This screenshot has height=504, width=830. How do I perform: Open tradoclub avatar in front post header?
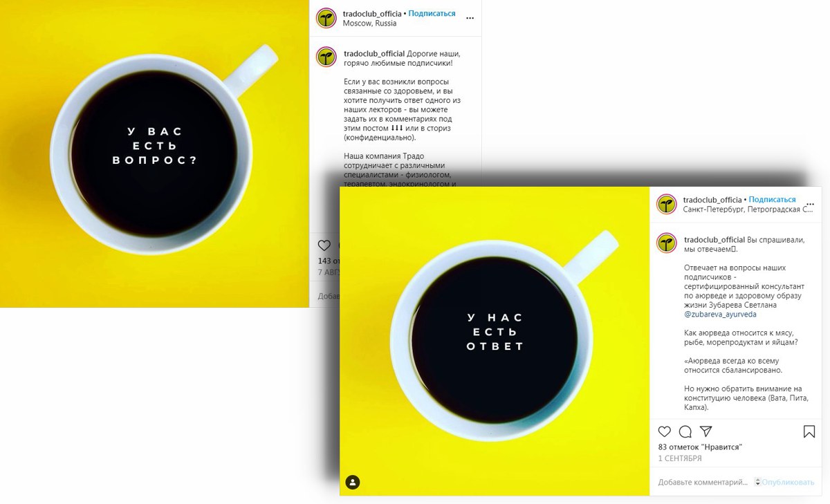click(x=666, y=204)
